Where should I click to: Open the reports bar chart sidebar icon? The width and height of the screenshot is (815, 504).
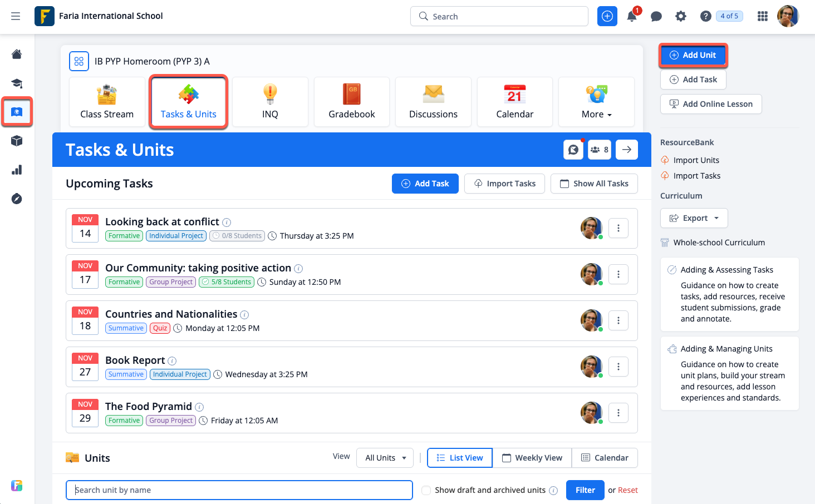tap(17, 170)
